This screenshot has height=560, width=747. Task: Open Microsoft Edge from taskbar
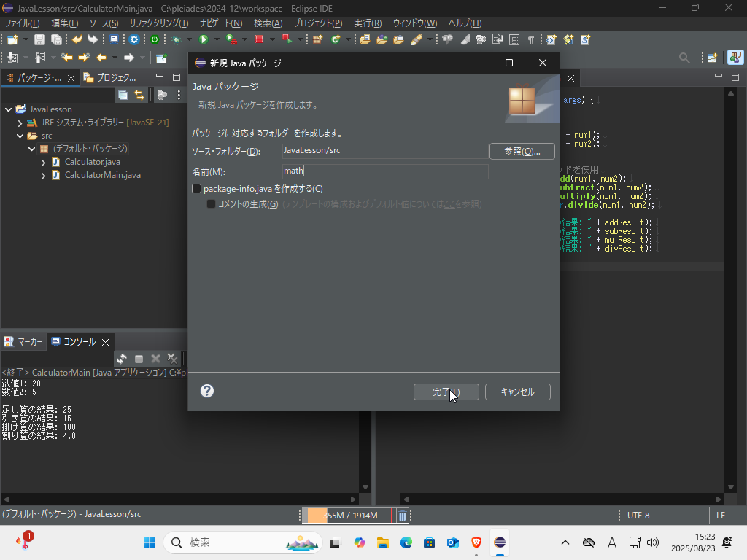click(x=406, y=542)
